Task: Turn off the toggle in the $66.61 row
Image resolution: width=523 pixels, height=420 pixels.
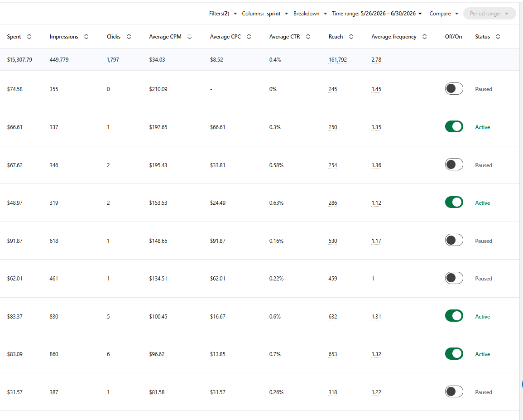Action: click(454, 127)
